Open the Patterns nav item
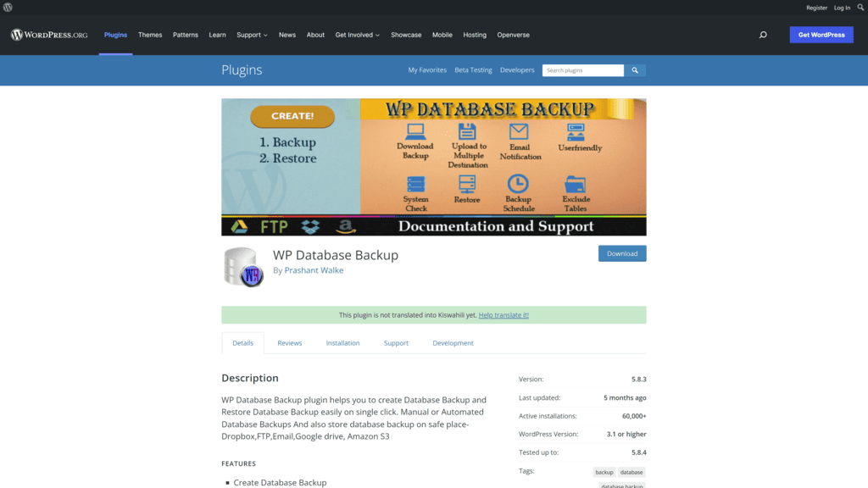 [186, 35]
